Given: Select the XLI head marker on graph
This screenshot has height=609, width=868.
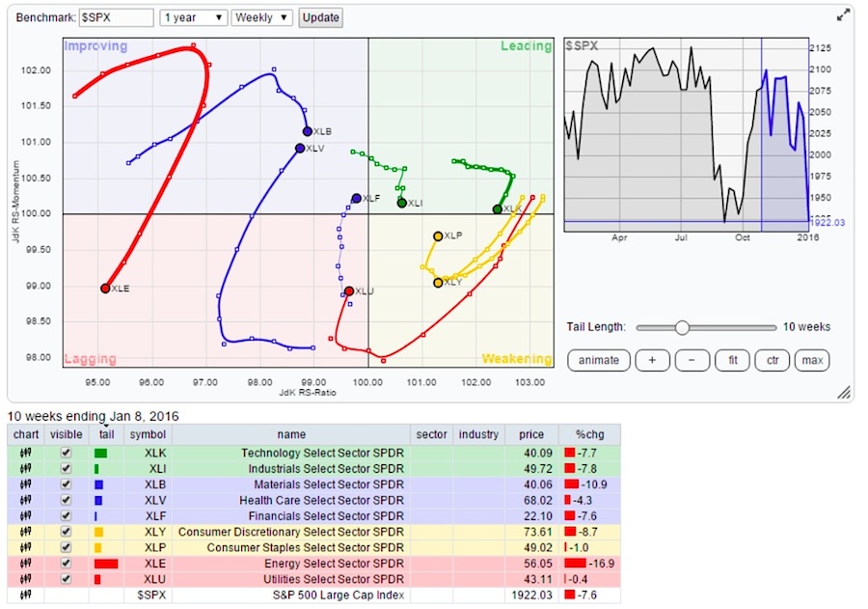Looking at the screenshot, I should [x=402, y=203].
